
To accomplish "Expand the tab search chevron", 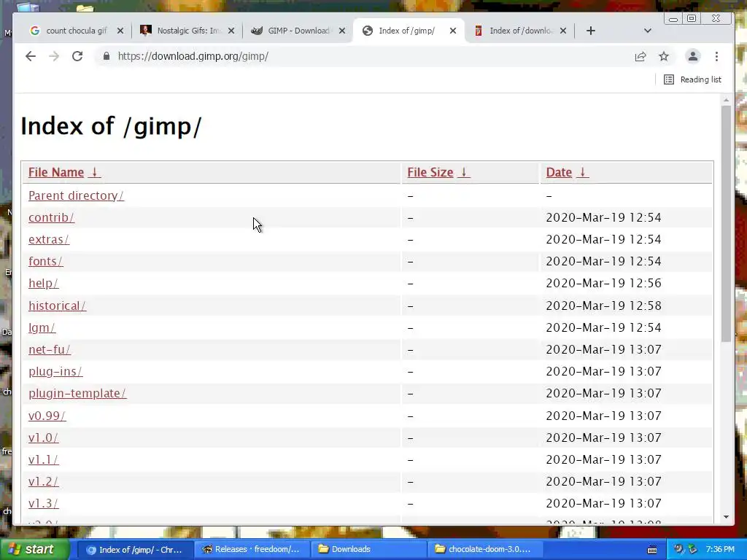I will (x=648, y=31).
